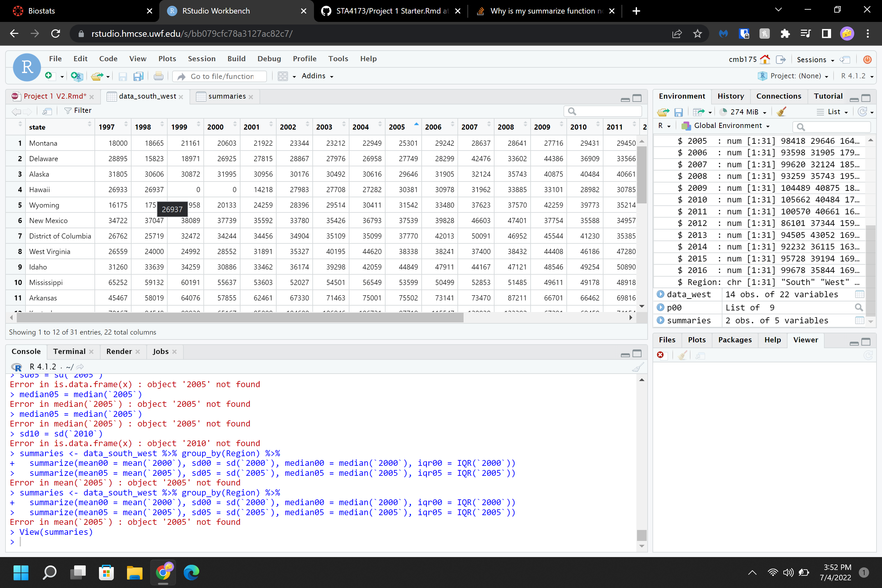Click the broom icon to clear Environment objects
The image size is (882, 588).
[781, 112]
